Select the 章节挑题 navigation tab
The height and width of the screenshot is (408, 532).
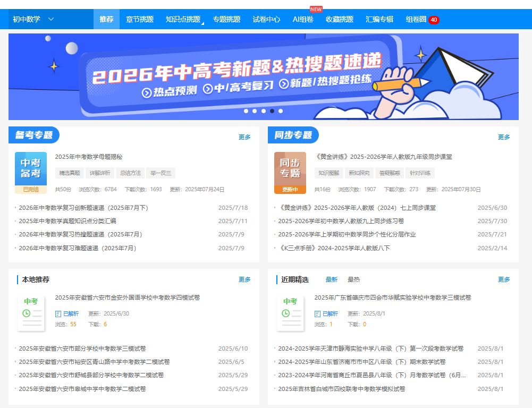coord(139,18)
